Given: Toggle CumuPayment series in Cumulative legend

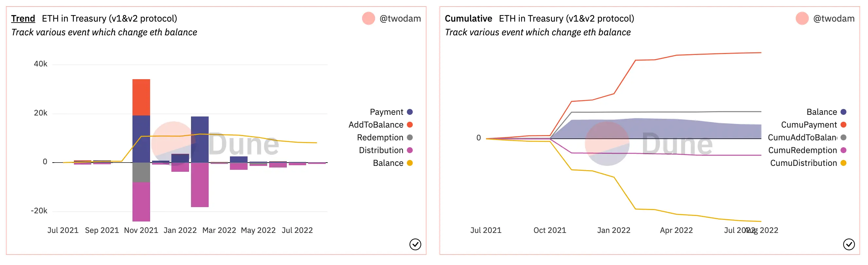Looking at the screenshot, I should click(x=813, y=125).
